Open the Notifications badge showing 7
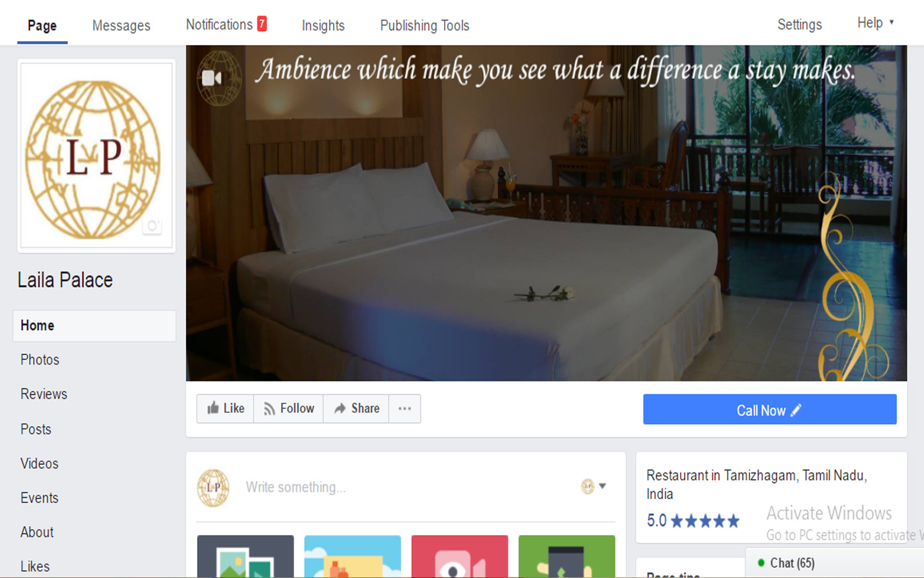Screen dimensions: 924x578 pos(262,24)
